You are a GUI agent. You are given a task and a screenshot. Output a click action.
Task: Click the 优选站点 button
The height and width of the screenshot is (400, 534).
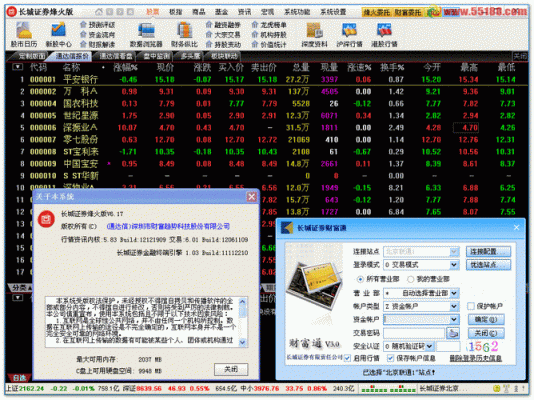pyautogui.click(x=488, y=265)
